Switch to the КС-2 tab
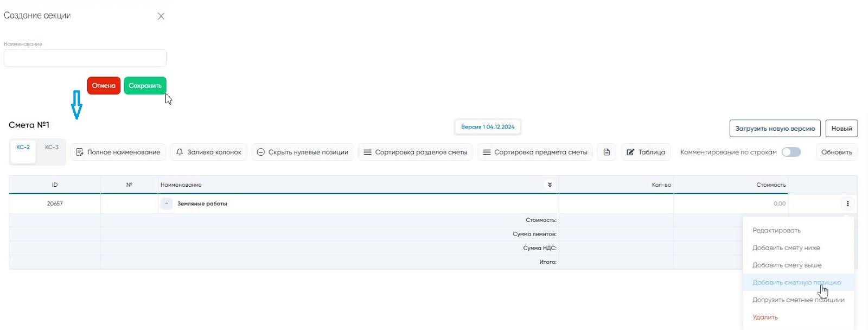Image resolution: width=868 pixels, height=330 pixels. click(x=23, y=148)
